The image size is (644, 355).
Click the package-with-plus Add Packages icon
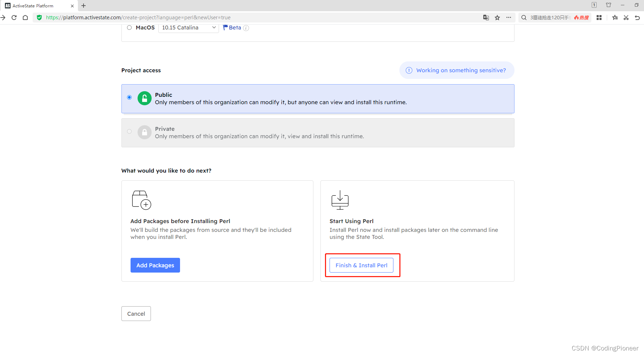pyautogui.click(x=141, y=200)
